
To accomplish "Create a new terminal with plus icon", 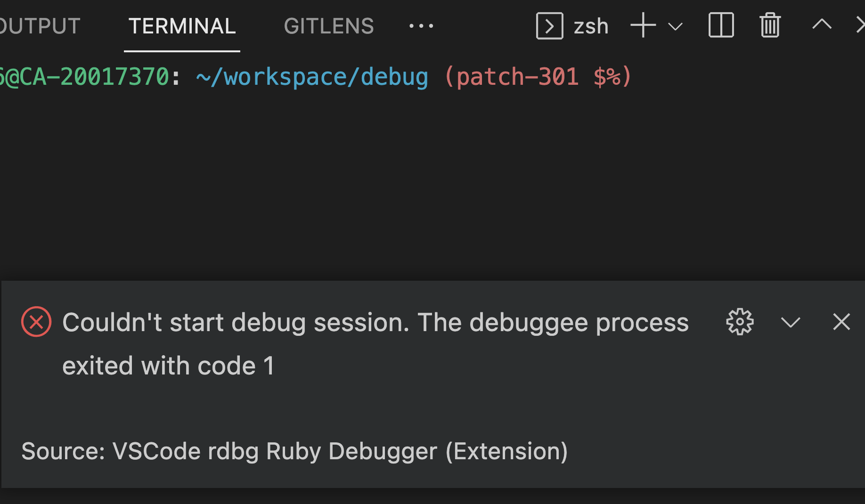I will 643,25.
